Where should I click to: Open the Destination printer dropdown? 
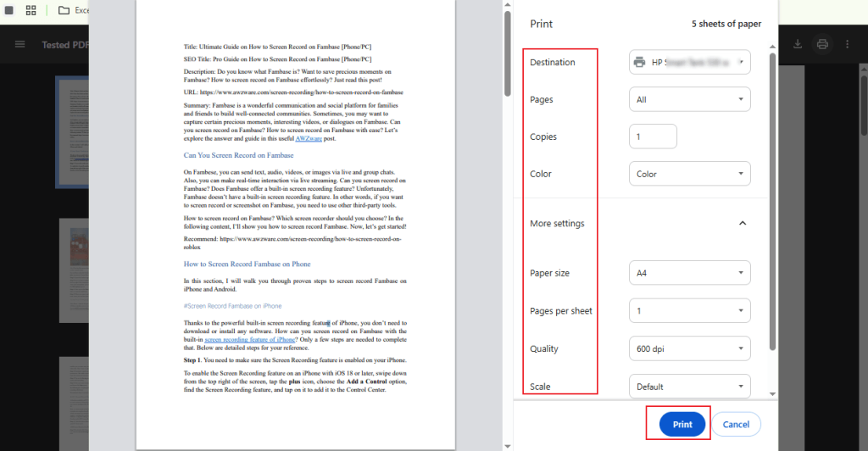(x=690, y=62)
